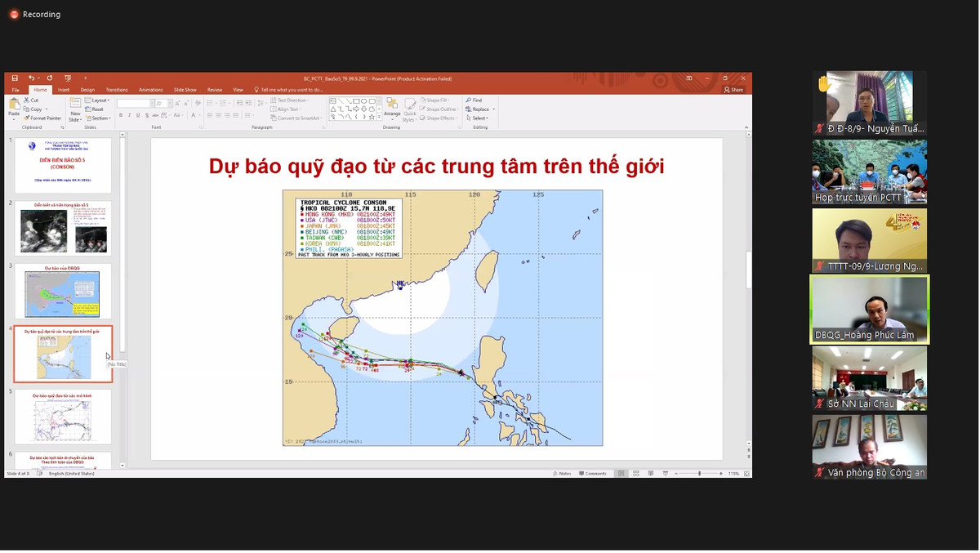This screenshot has width=980, height=553.
Task: Select the Replace tool
Action: (x=477, y=107)
